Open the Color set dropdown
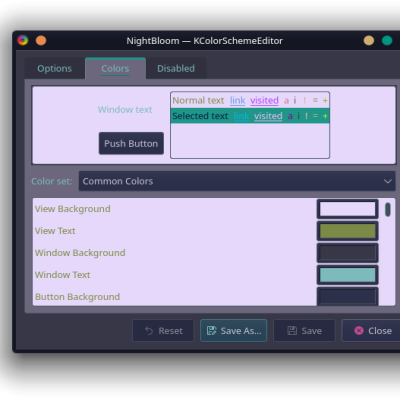Screen dimensions: 400x400 pyautogui.click(x=237, y=181)
